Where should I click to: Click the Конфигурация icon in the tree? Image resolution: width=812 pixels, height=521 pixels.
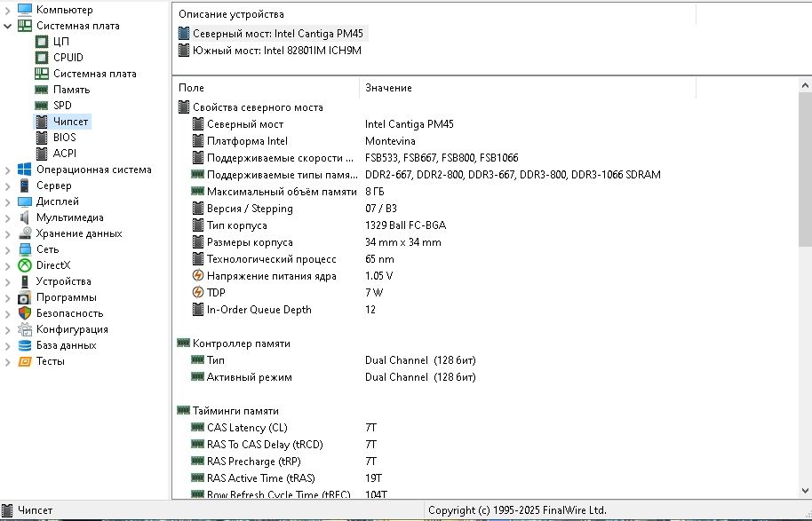coord(24,329)
